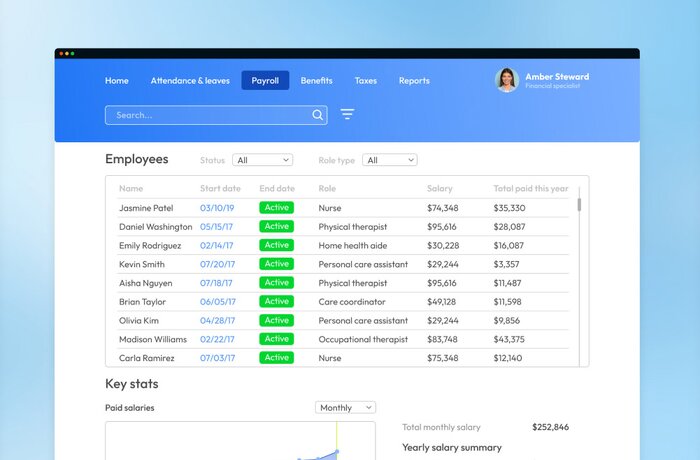Click the employee table scrollbar
The image size is (700, 460).
click(x=579, y=203)
